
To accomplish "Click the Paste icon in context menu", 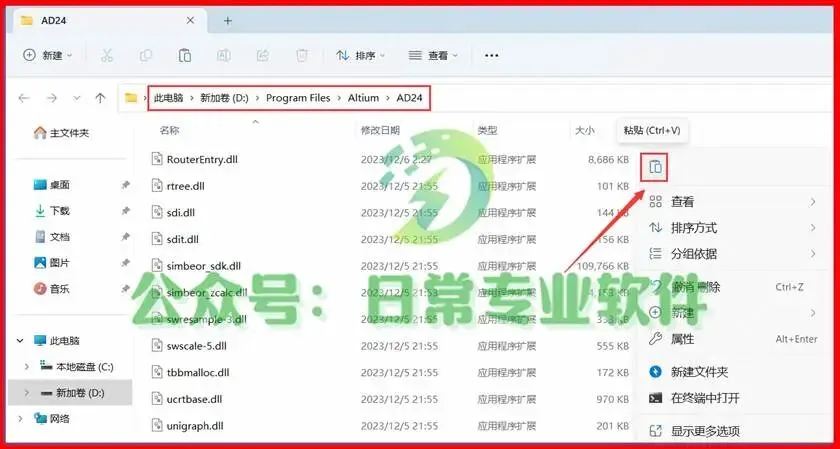I will (655, 167).
